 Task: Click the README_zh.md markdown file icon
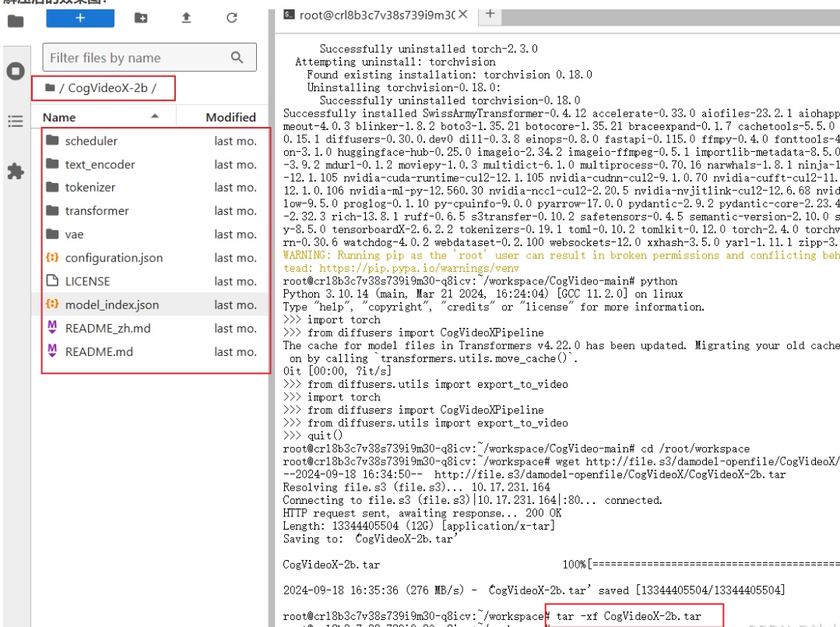coord(52,327)
